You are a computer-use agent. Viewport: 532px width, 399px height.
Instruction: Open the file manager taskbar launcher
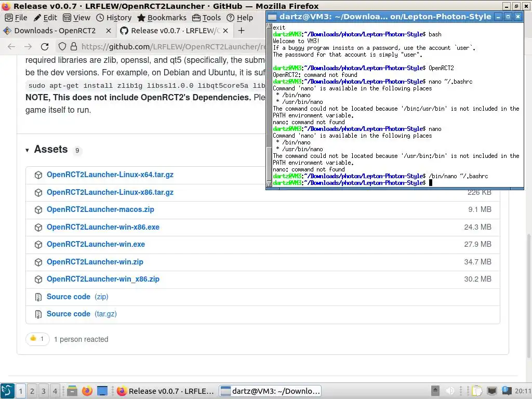[72, 391]
